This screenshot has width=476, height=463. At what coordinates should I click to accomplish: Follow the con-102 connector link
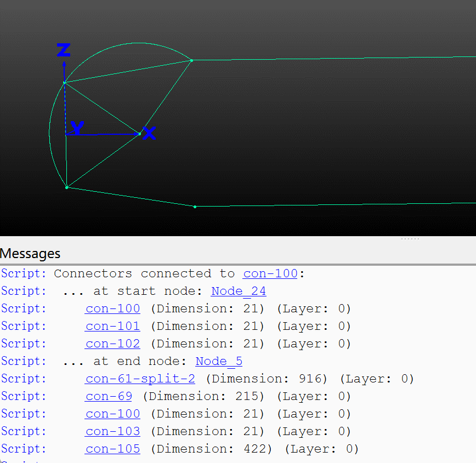[112, 344]
